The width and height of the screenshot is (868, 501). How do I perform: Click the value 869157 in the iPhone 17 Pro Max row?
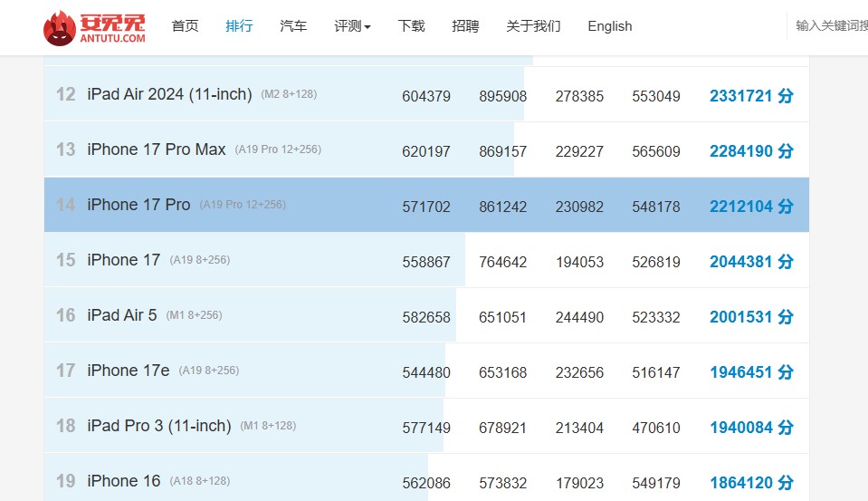(x=502, y=152)
